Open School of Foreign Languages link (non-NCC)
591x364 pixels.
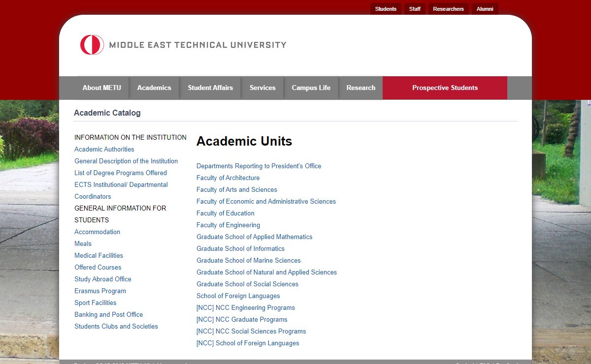coord(238,296)
